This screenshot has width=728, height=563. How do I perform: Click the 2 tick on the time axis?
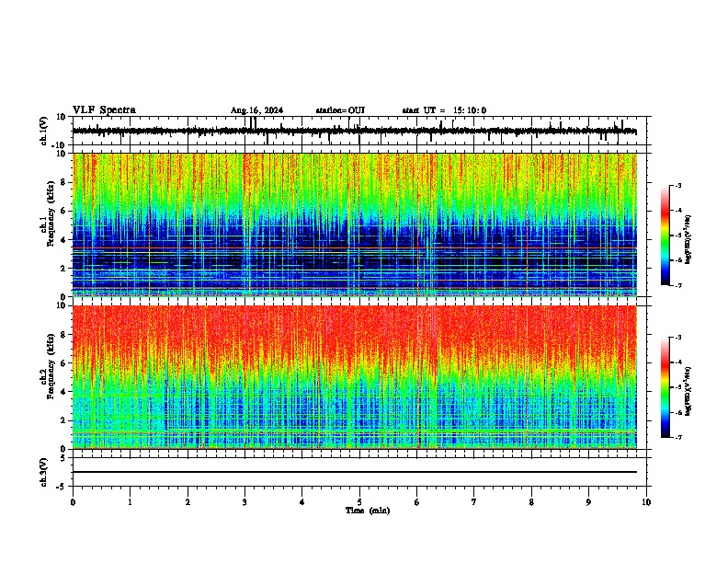click(188, 502)
